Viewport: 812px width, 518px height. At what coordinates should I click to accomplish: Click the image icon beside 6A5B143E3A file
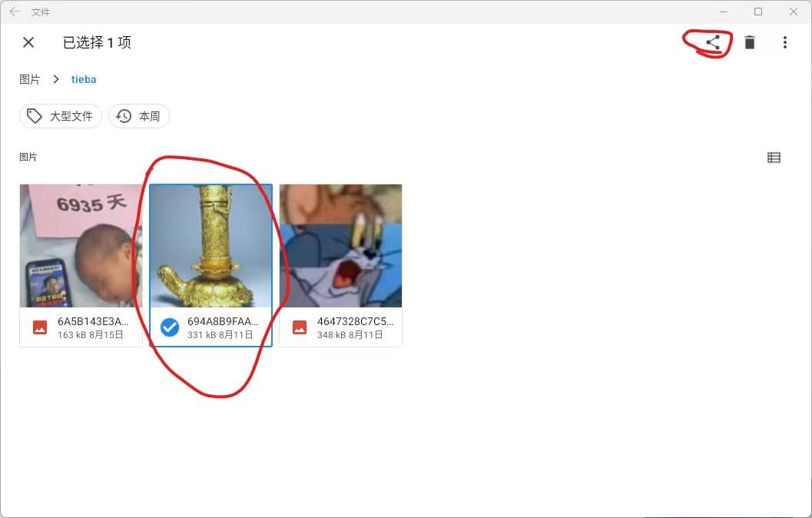40,327
